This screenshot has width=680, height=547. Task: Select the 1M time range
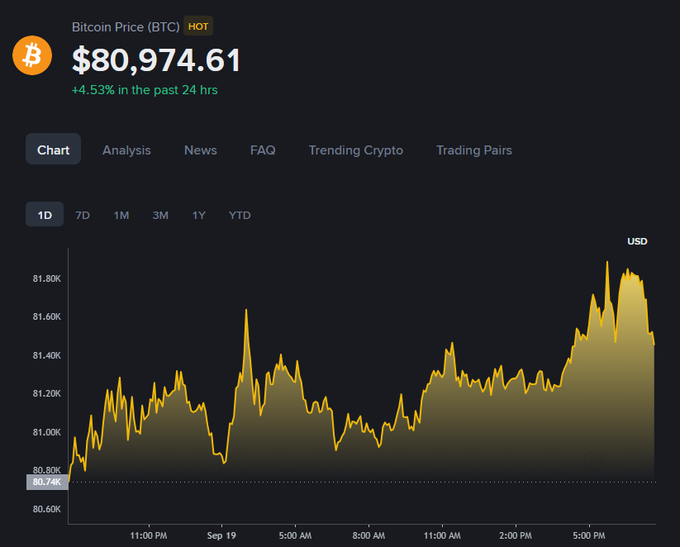point(121,215)
